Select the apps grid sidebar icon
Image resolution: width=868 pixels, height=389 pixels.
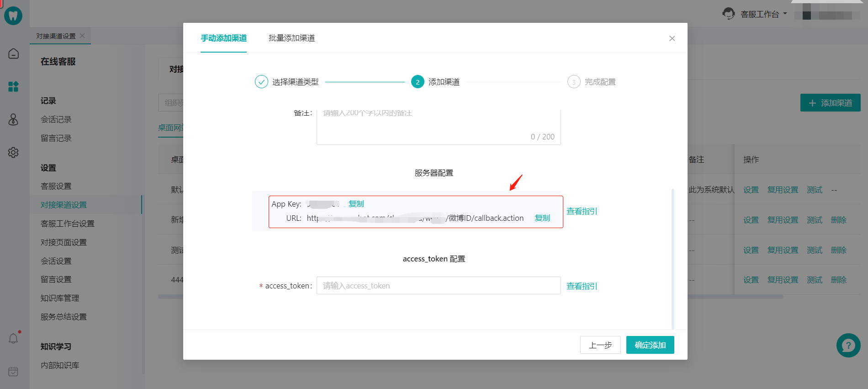point(14,86)
